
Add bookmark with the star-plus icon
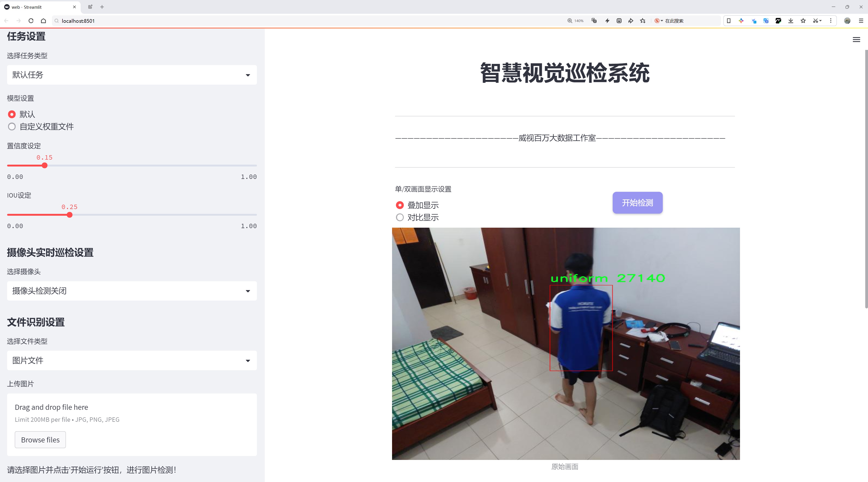[643, 21]
